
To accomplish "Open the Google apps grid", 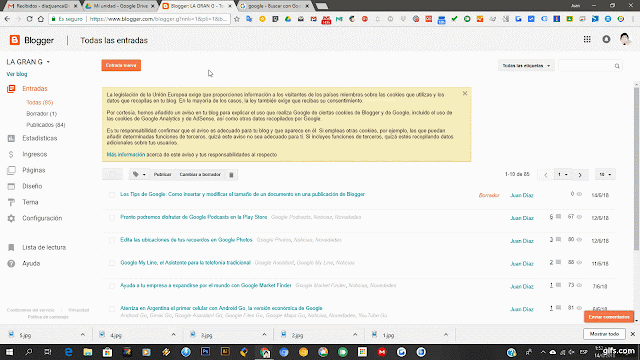I will click(587, 39).
